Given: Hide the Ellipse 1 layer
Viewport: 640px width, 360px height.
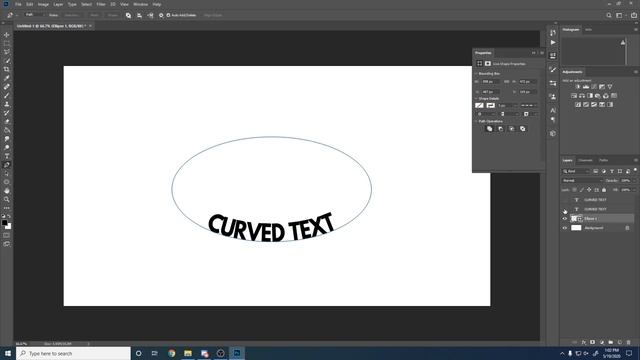Looking at the screenshot, I should coord(565,219).
